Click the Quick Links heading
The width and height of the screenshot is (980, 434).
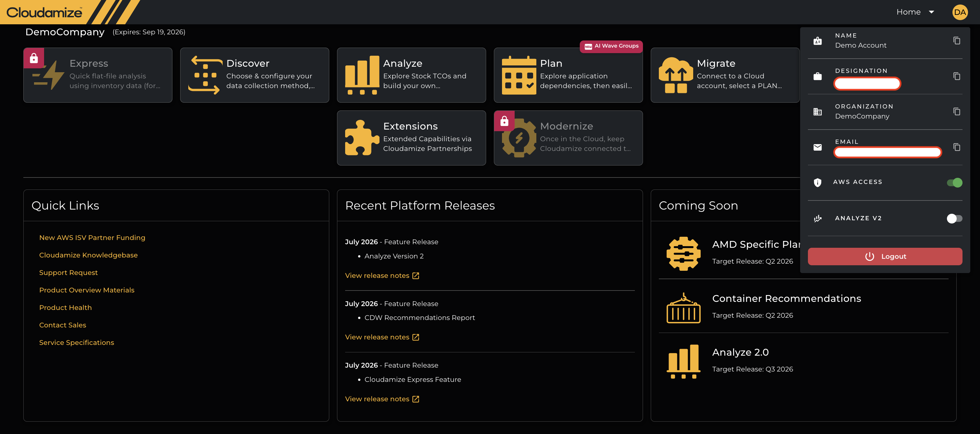pyautogui.click(x=65, y=205)
